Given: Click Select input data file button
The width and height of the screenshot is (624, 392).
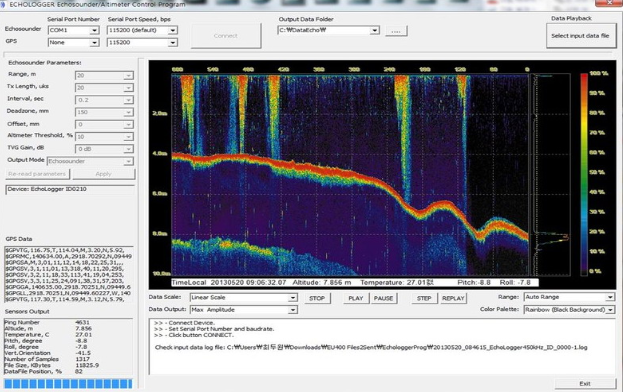Looking at the screenshot, I should pos(581,36).
